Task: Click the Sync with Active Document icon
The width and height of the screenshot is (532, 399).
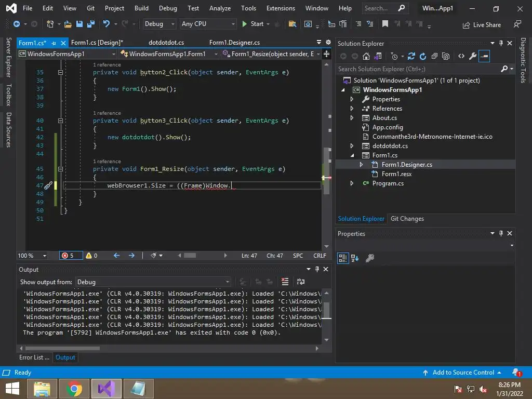Action: coord(411,56)
